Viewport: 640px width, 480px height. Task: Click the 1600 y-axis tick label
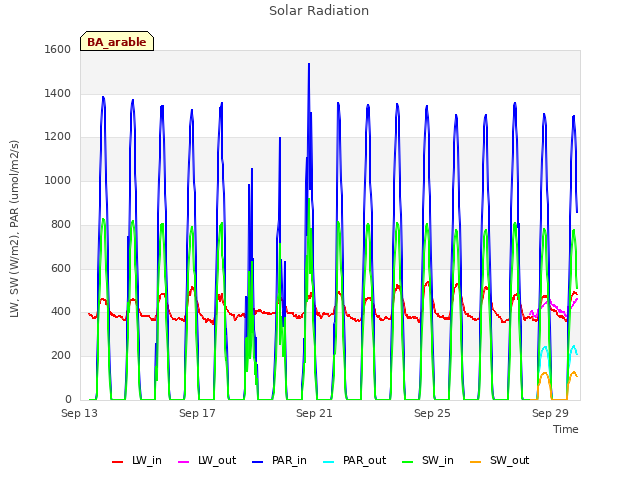tap(58, 49)
